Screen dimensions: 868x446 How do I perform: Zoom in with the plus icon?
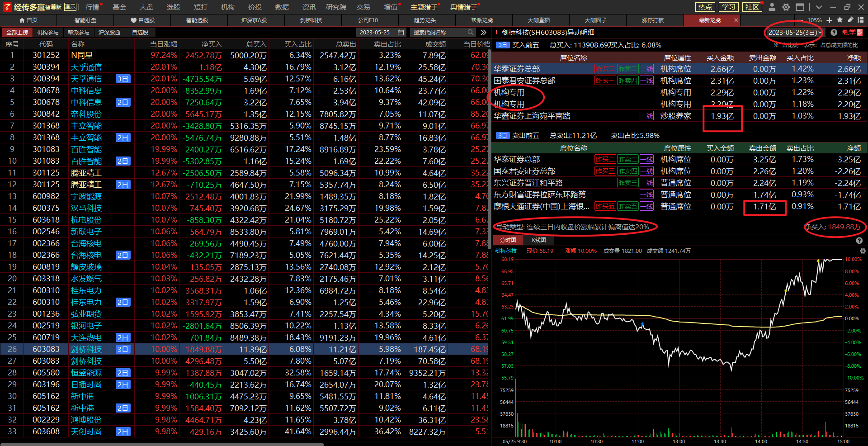(830, 20)
